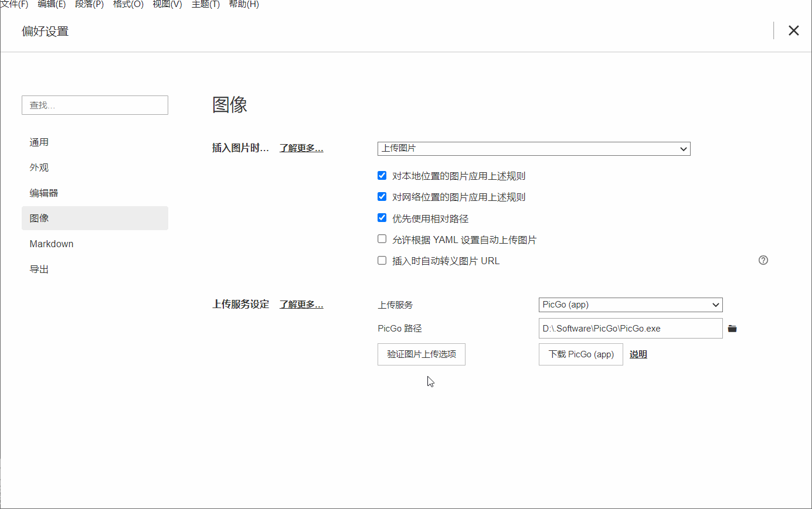Image resolution: width=812 pixels, height=509 pixels.
Task: Click the 验证图片上传选项 button
Action: pos(421,354)
